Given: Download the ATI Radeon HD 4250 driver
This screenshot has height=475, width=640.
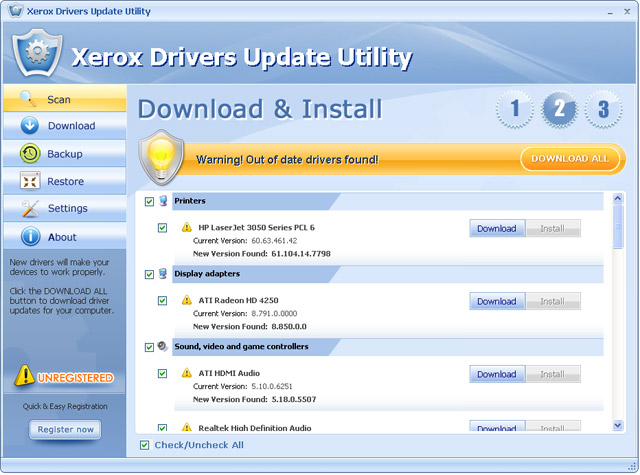Looking at the screenshot, I should click(497, 301).
